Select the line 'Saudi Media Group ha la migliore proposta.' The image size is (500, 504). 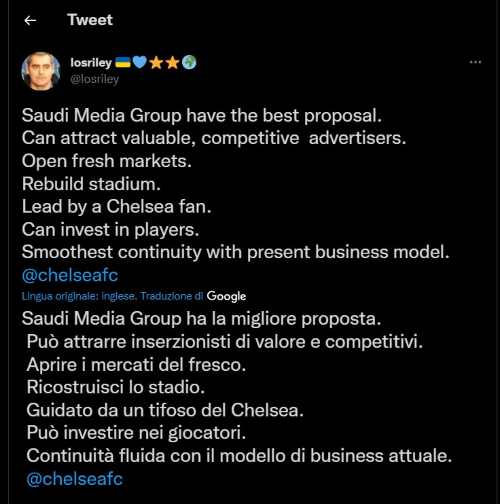tap(201, 319)
